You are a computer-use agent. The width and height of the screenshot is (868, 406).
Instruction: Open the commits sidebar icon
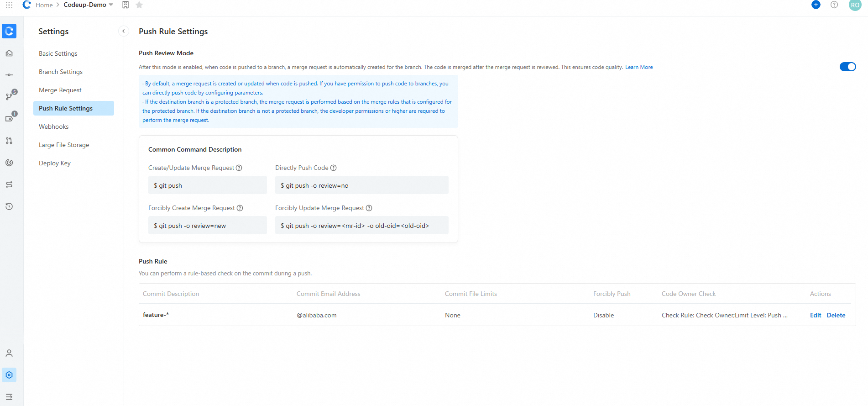(x=9, y=75)
